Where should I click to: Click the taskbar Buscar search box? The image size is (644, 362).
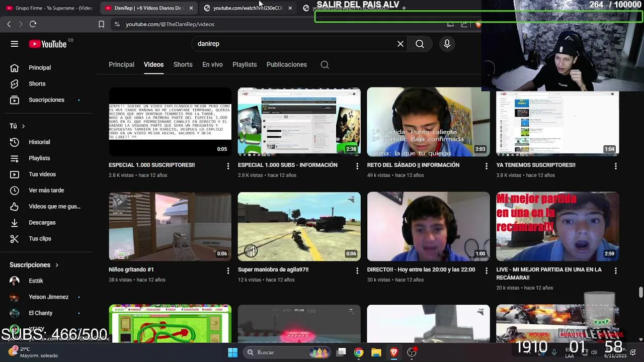(288, 352)
